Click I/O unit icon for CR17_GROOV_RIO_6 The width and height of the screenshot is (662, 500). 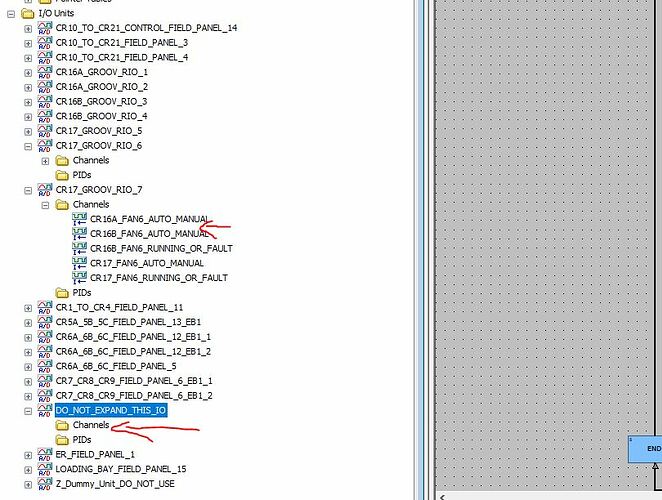[x=45, y=145]
